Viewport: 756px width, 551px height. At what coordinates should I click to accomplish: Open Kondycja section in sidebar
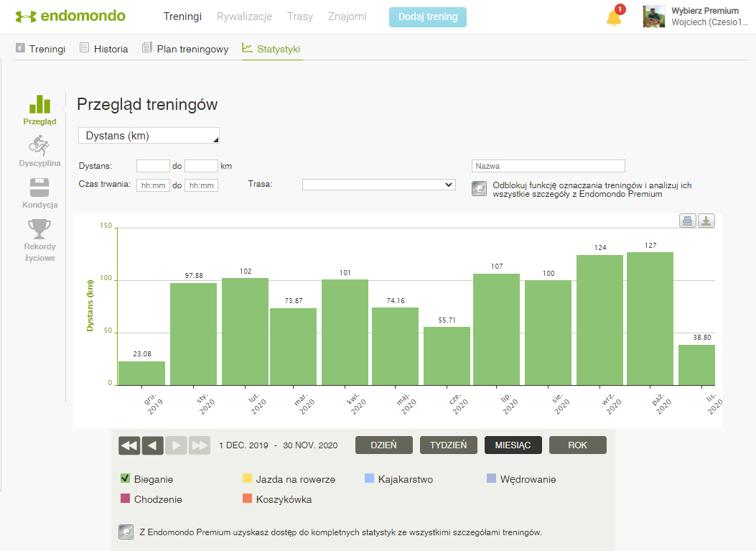(x=39, y=193)
